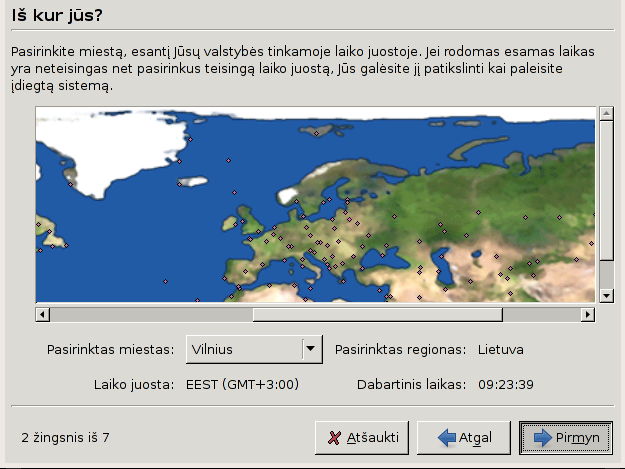Click the right arrow icon on Pirmyn
The image size is (625, 469).
click(x=543, y=438)
